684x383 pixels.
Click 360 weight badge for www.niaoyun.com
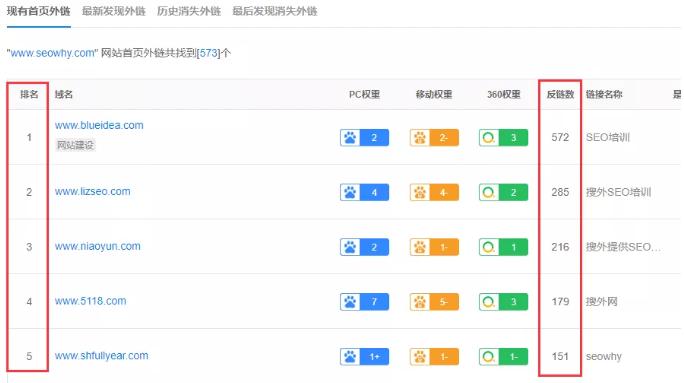point(503,247)
